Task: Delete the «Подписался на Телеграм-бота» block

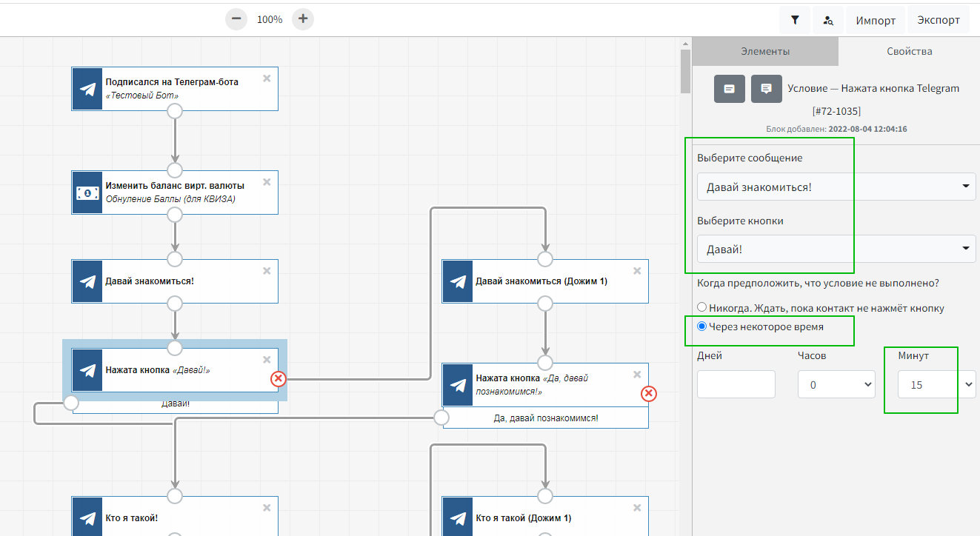Action: [267, 78]
